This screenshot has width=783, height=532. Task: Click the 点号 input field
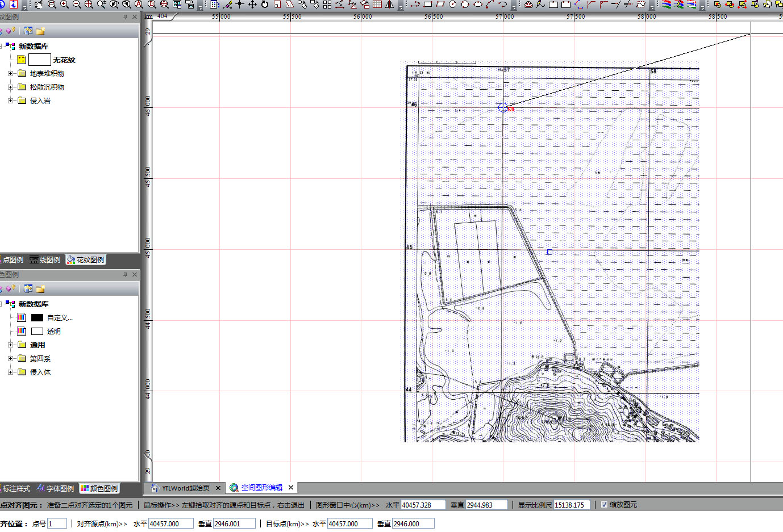[57, 523]
